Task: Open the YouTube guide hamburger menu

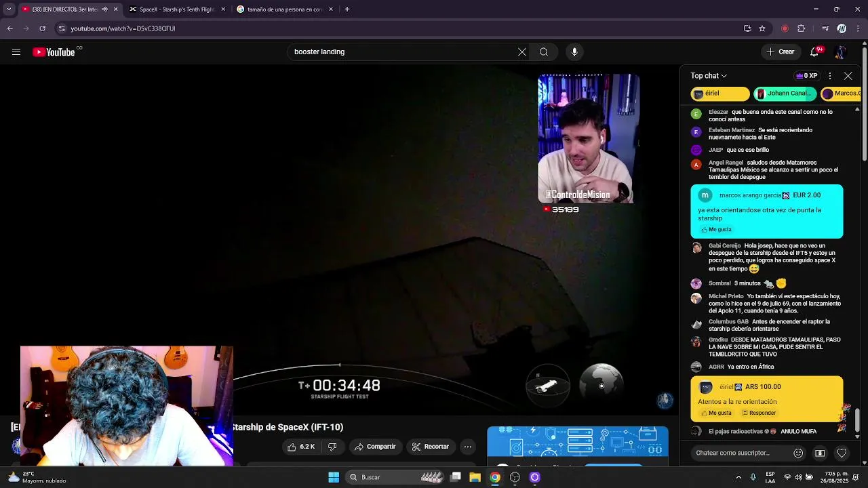Action: (16, 52)
